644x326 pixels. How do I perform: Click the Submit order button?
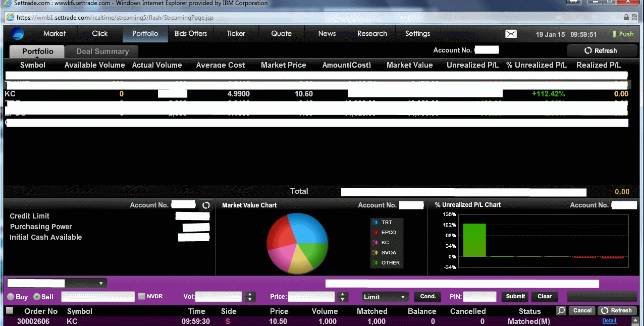[x=515, y=297]
